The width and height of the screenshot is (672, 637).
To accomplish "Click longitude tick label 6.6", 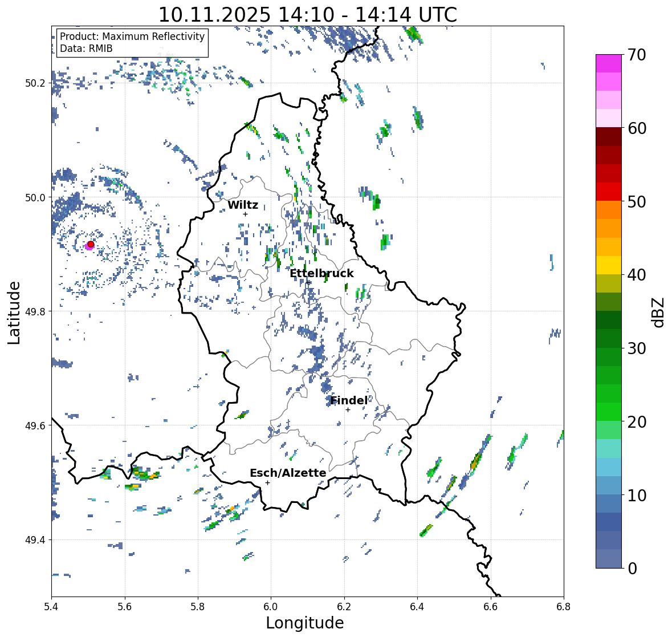I will tap(491, 606).
